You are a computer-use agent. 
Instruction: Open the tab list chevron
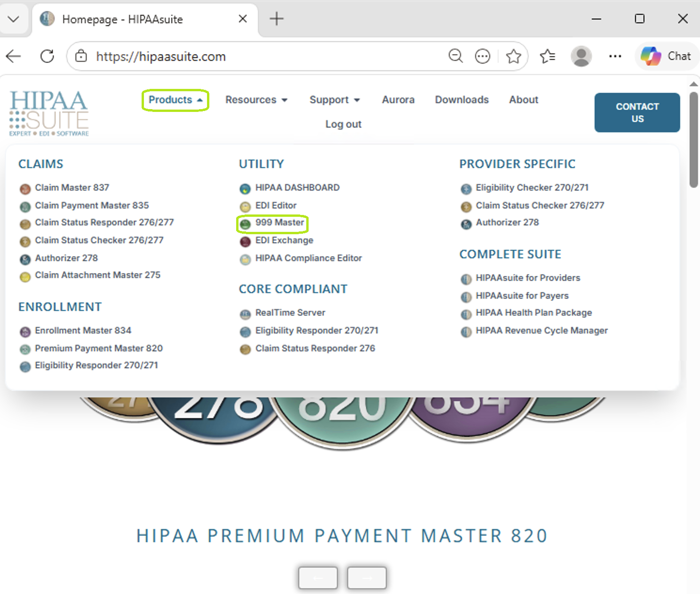coord(14,19)
